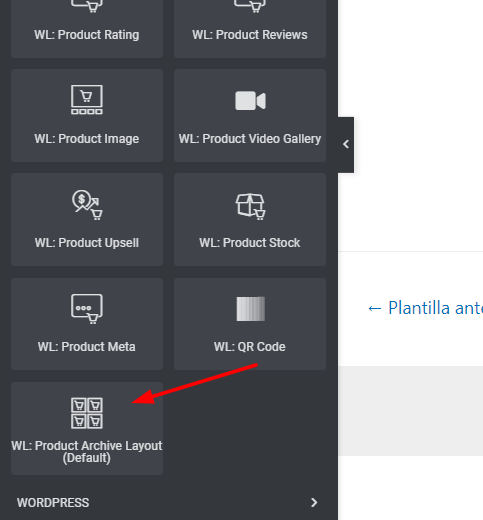The width and height of the screenshot is (483, 520).
Task: Collapse the widget panel with the arrow handle
Action: tap(346, 145)
